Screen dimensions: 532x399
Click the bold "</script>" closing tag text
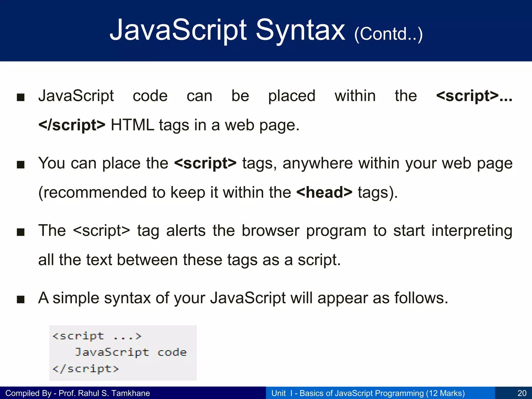click(72, 125)
